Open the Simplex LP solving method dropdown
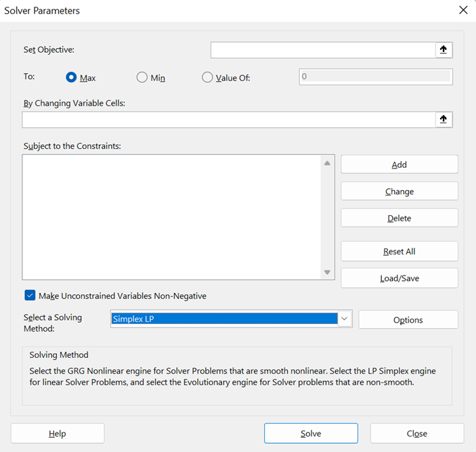Screen dimensions: 476x452 point(344,319)
